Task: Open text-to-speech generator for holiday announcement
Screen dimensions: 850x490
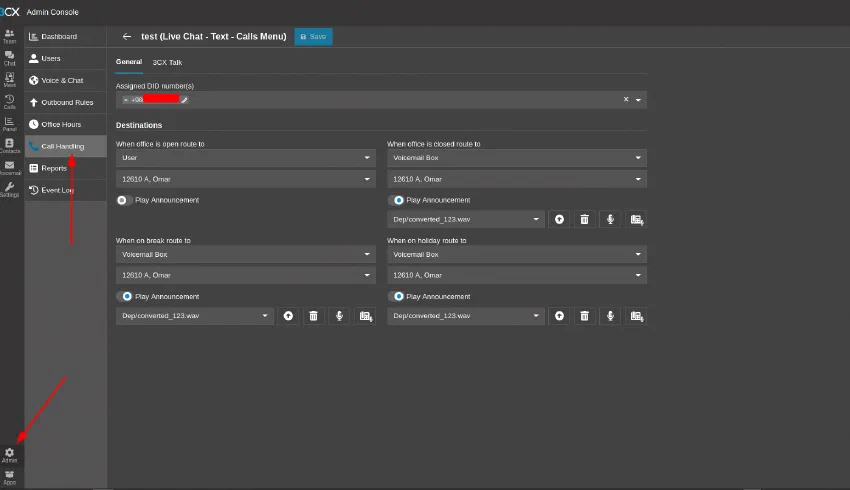Action: [636, 315]
